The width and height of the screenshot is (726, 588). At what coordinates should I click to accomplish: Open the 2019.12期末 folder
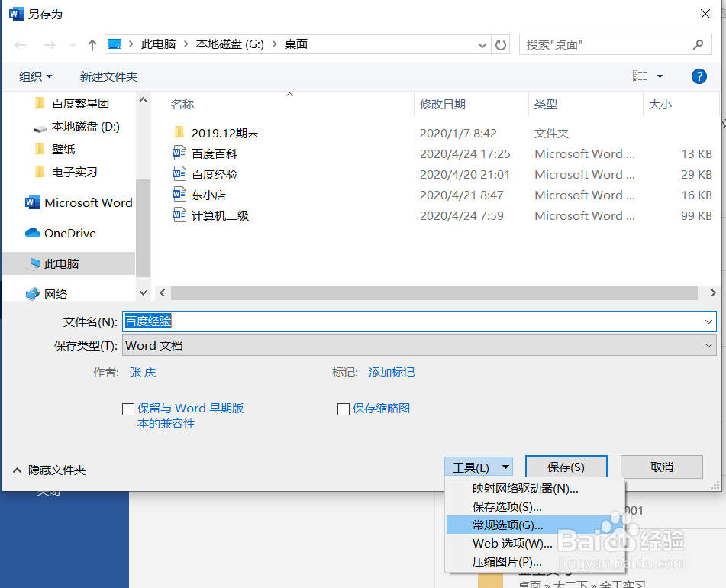pyautogui.click(x=225, y=134)
